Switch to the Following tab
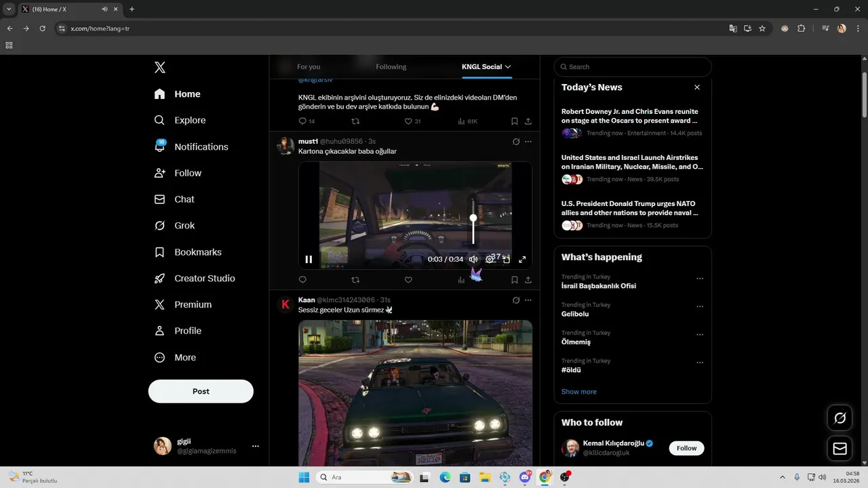Screen dimensions: 868x488 click(391, 66)
